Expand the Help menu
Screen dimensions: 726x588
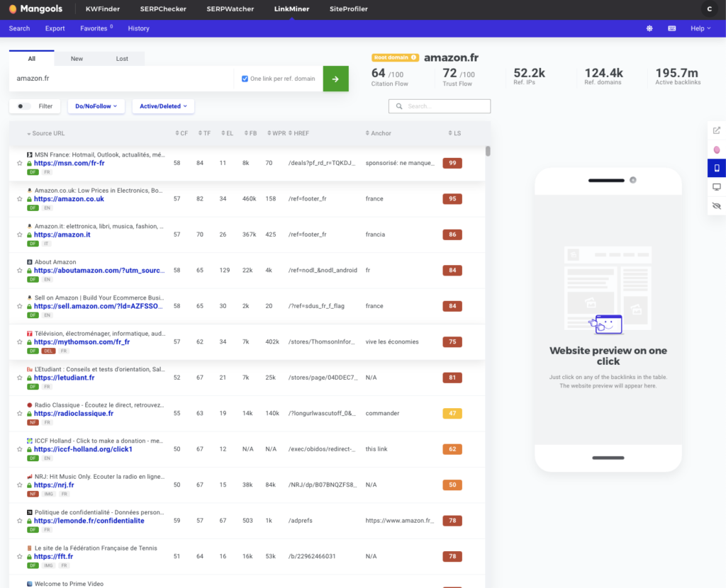(x=700, y=28)
